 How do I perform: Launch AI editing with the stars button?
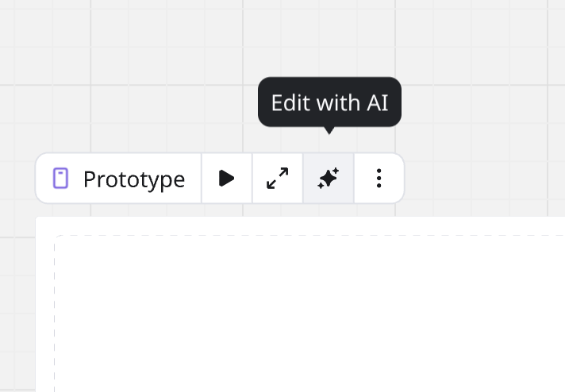[329, 179]
